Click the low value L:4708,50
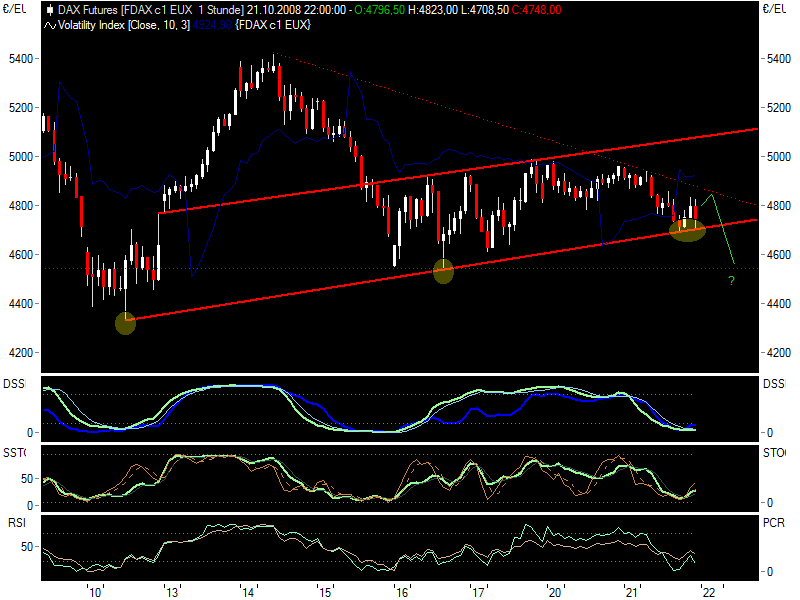Viewport: 800px width, 600px height. [x=485, y=10]
